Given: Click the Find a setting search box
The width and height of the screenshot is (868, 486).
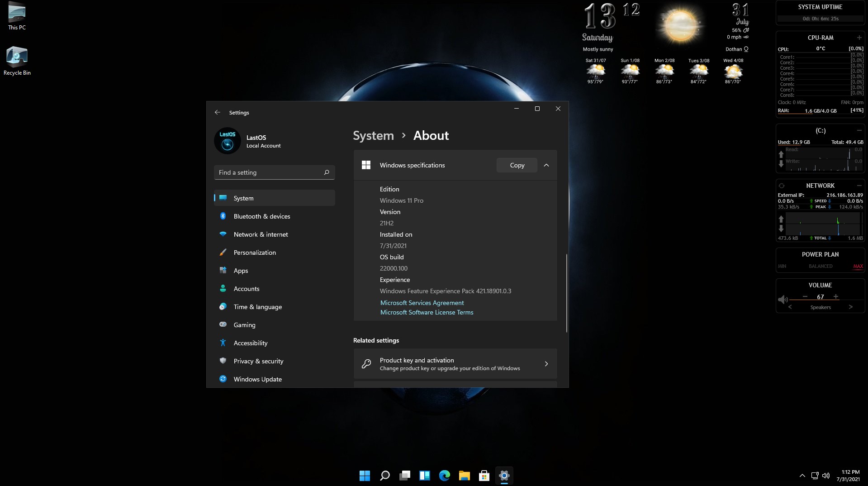Looking at the screenshot, I should click(x=274, y=172).
